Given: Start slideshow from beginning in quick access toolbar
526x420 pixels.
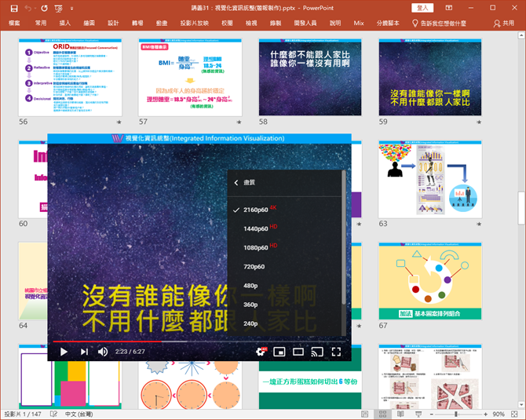Looking at the screenshot, I should pos(58,9).
